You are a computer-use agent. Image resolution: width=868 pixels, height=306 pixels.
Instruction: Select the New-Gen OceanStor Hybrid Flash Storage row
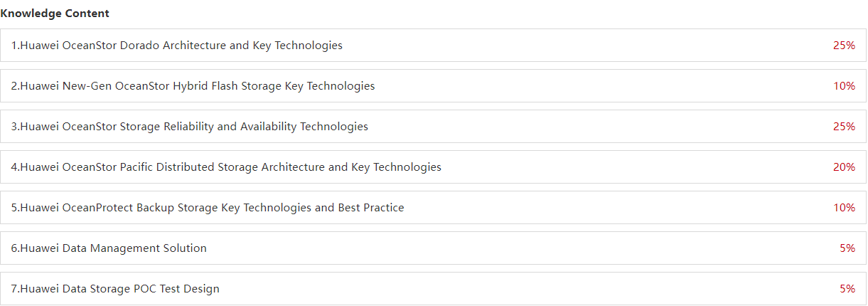[x=433, y=85]
